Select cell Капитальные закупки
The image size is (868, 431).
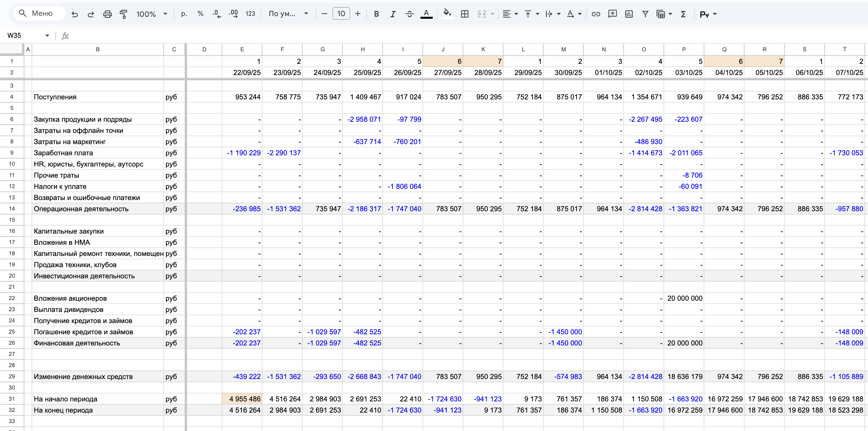(x=98, y=231)
